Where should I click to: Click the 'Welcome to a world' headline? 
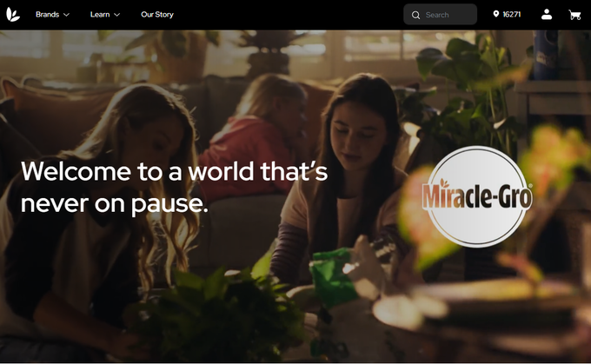pos(174,188)
